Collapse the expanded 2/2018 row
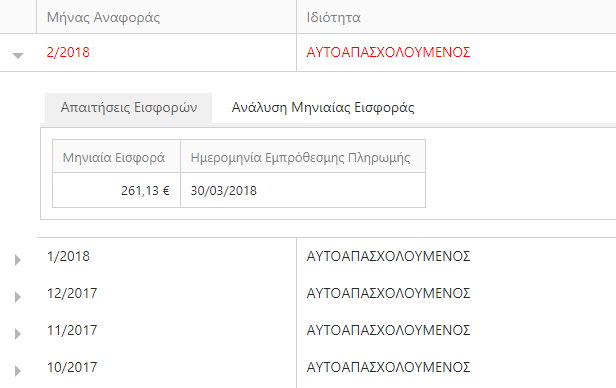616x388 pixels. [x=18, y=55]
